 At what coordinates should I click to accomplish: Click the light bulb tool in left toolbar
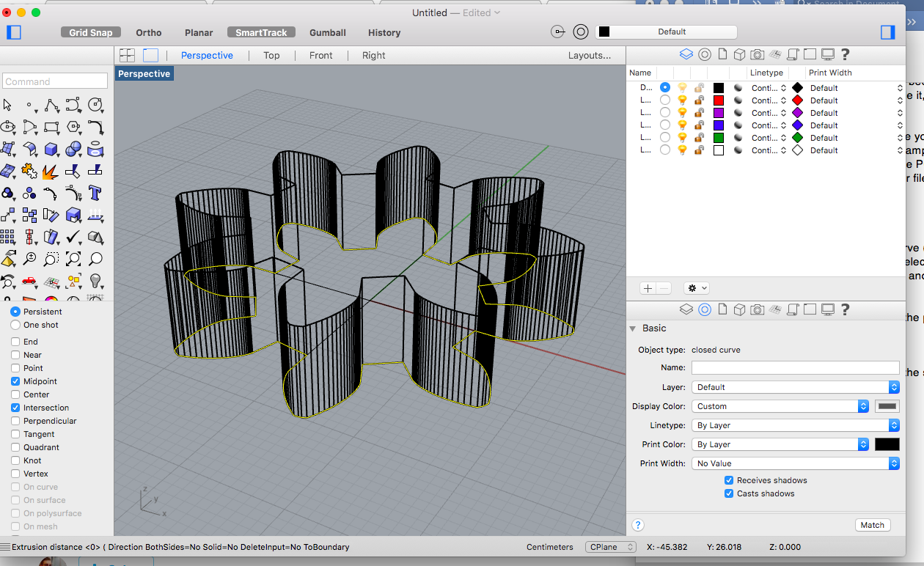point(95,281)
